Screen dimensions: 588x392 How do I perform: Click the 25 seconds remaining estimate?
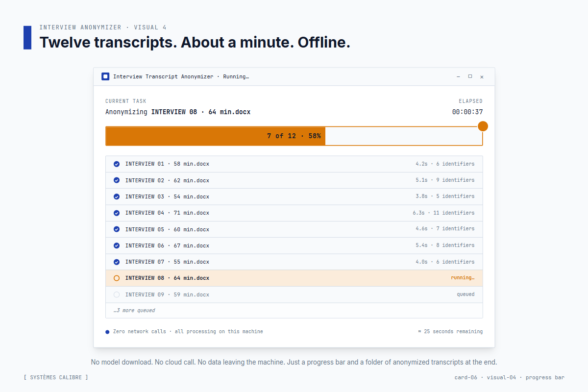point(450,331)
